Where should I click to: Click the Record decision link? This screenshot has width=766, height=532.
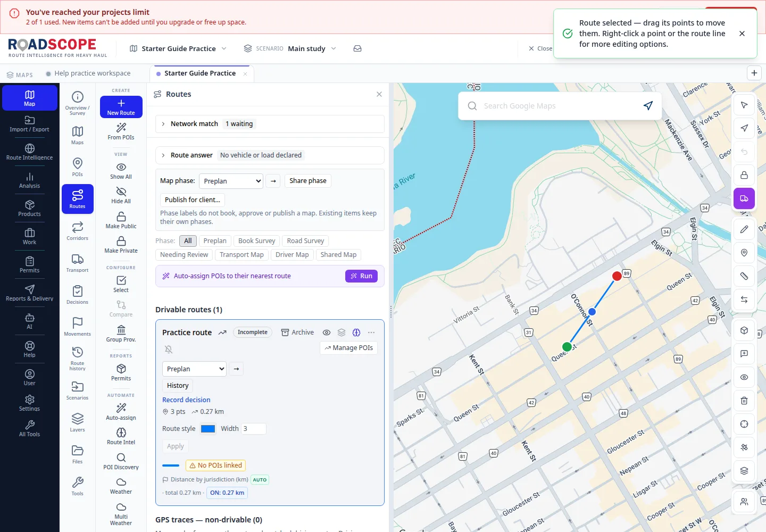[186, 400]
